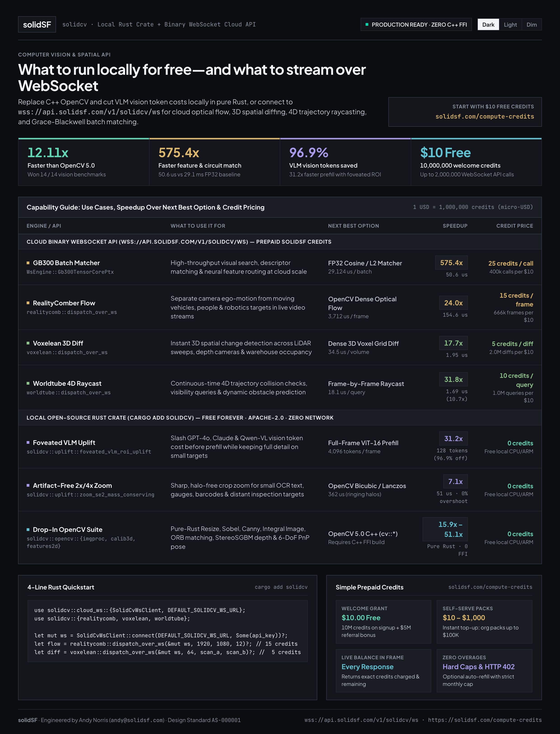Open solidsf.com/compute-credits in Prepaid Credits panel
The width and height of the screenshot is (560, 734).
(x=490, y=587)
